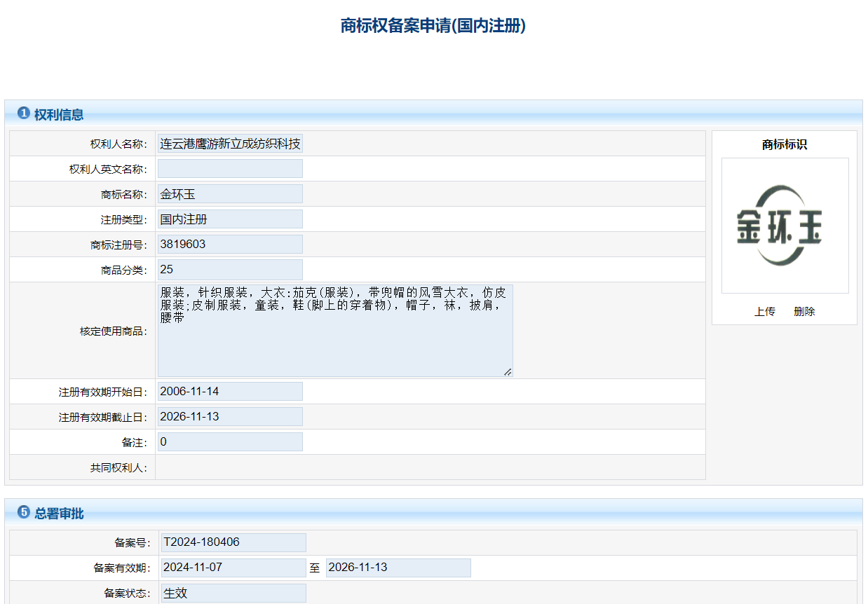Click the 权利人名称 input field

(230, 144)
